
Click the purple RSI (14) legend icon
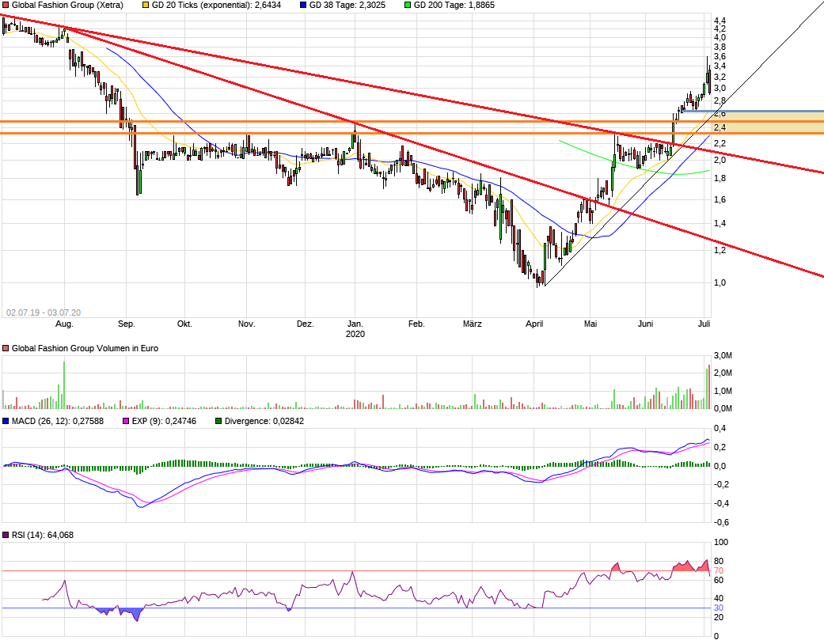point(6,536)
